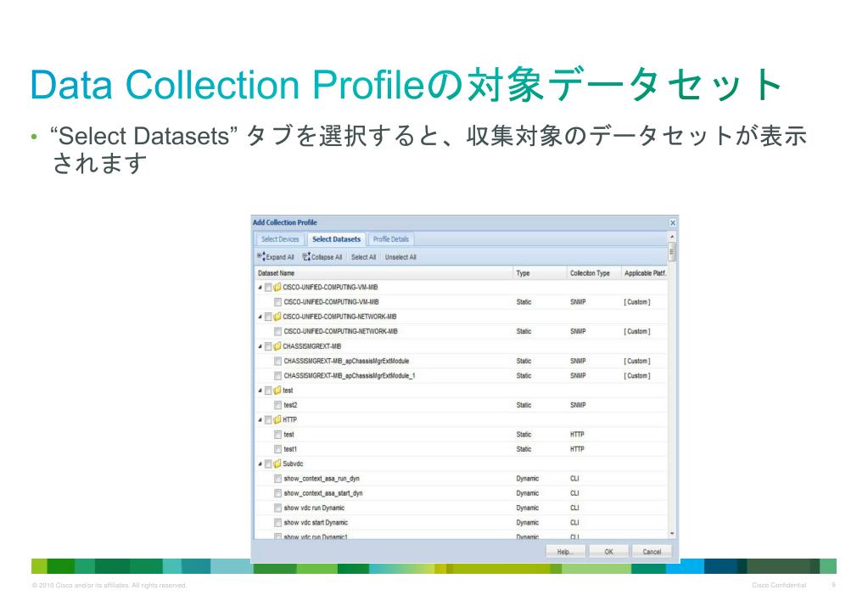Tick the show_context_asa_start_dyn checkbox

click(278, 493)
